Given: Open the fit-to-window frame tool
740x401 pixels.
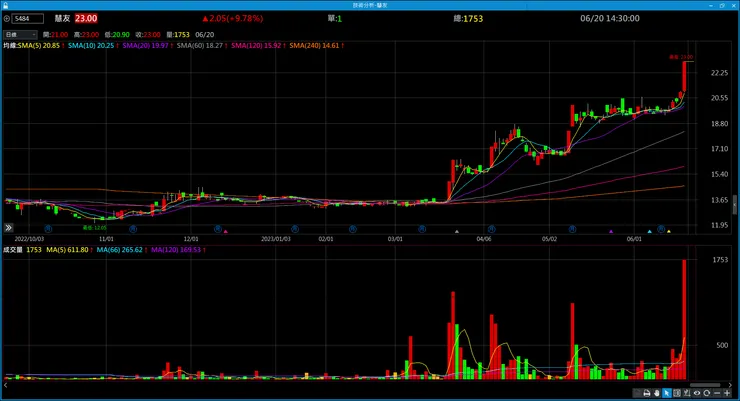Looking at the screenshot, I should pyautogui.click(x=677, y=393).
